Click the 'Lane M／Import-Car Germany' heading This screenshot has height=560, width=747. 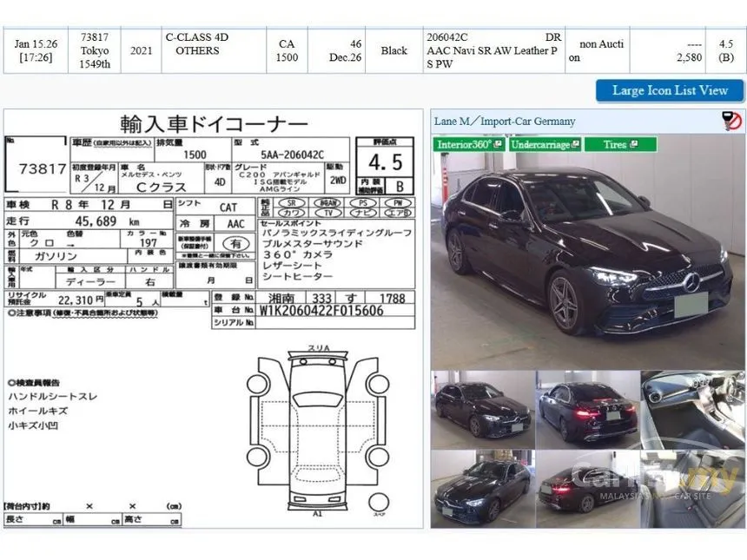point(505,122)
